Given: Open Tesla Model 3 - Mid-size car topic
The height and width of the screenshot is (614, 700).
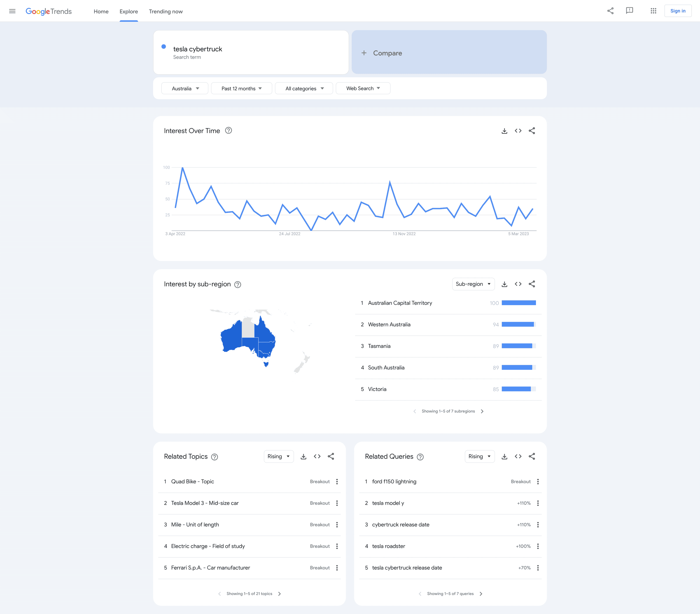Looking at the screenshot, I should tap(205, 503).
